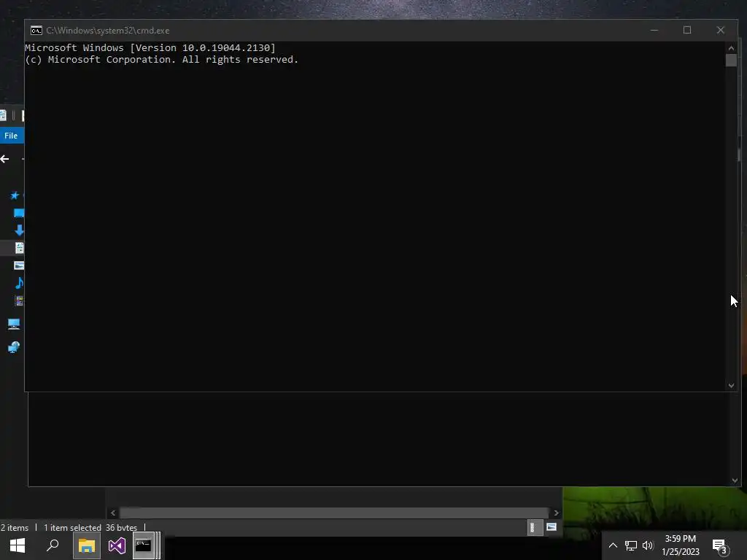
Task: Open network status tray icon
Action: click(631, 545)
